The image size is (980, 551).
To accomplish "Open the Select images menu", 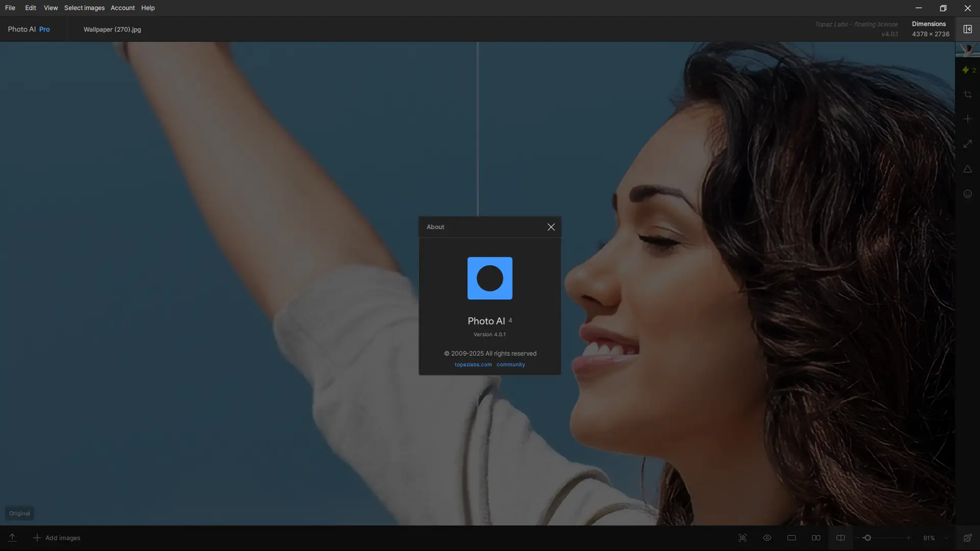I will click(x=84, y=8).
